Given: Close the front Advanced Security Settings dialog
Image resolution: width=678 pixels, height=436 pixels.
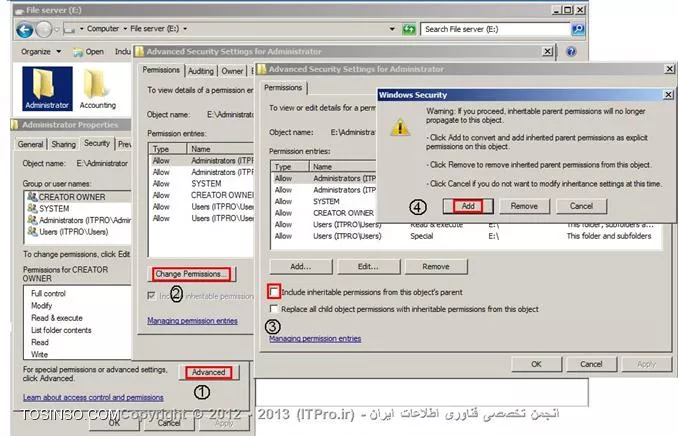Looking at the screenshot, I should (669, 69).
